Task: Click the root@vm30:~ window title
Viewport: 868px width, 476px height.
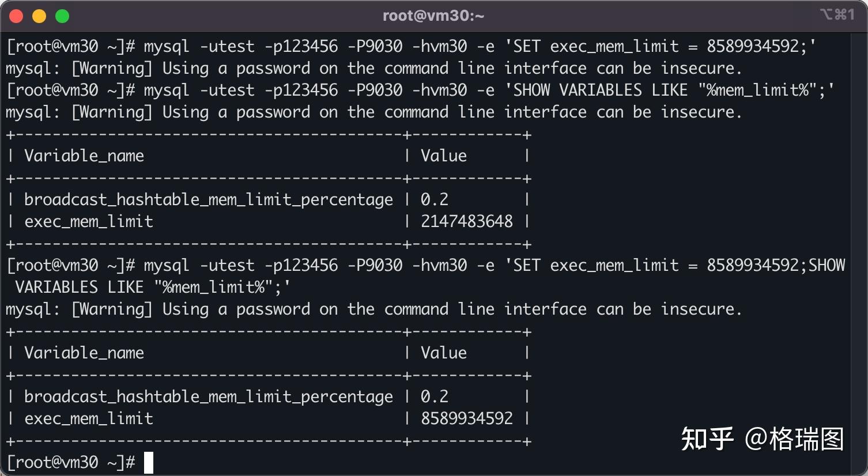Action: pos(433,16)
